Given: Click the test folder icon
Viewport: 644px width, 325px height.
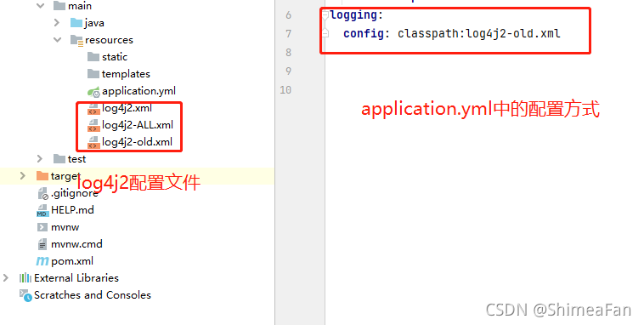Looking at the screenshot, I should click(59, 159).
